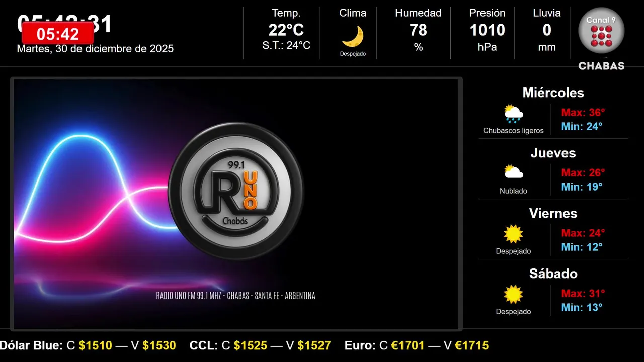The image size is (644, 362).
Task: Click the Clima label
Action: 353,13
